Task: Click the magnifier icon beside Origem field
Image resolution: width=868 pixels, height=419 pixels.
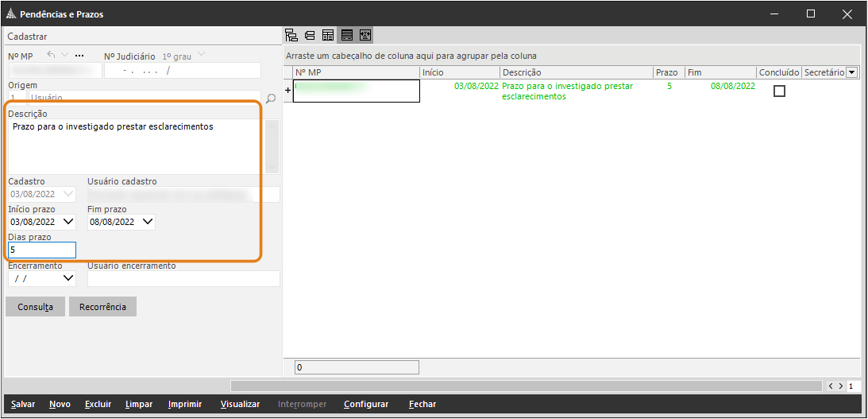Action: 271,99
